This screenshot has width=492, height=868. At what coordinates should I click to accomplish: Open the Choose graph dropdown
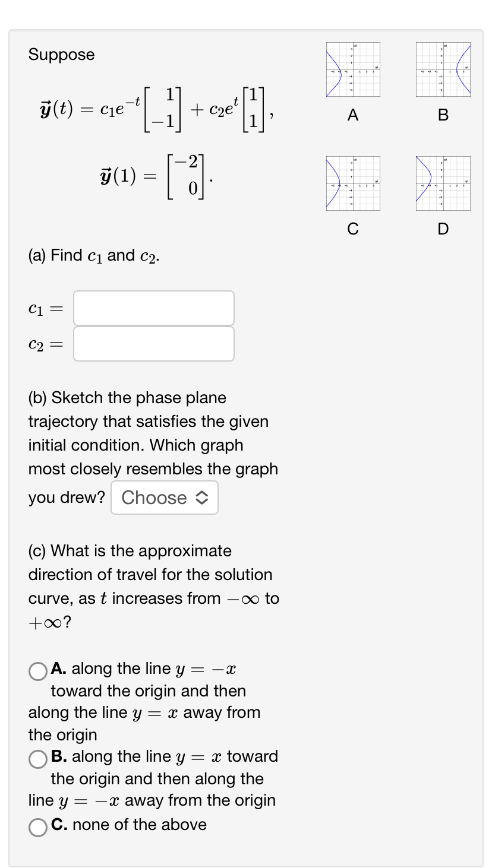tap(165, 498)
